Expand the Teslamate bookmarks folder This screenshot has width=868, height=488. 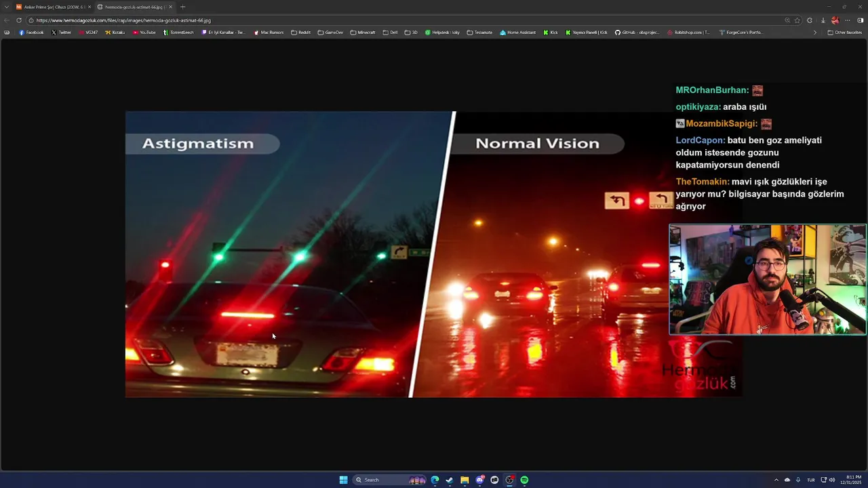[x=479, y=33]
